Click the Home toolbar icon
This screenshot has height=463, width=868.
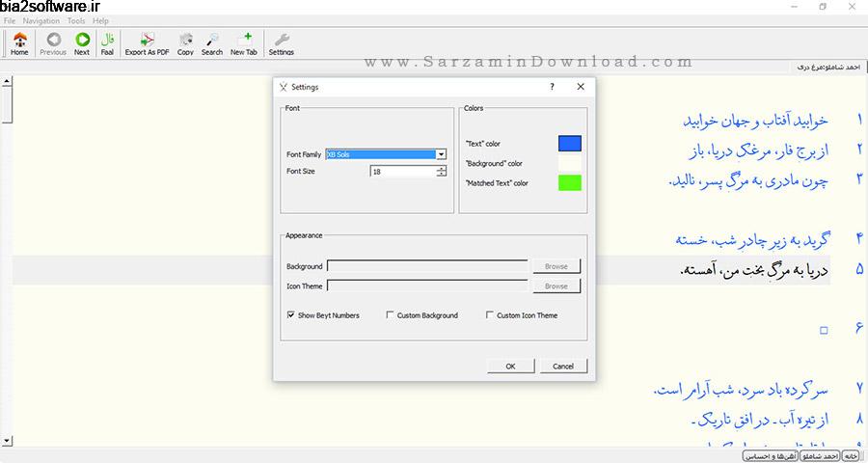tap(19, 41)
